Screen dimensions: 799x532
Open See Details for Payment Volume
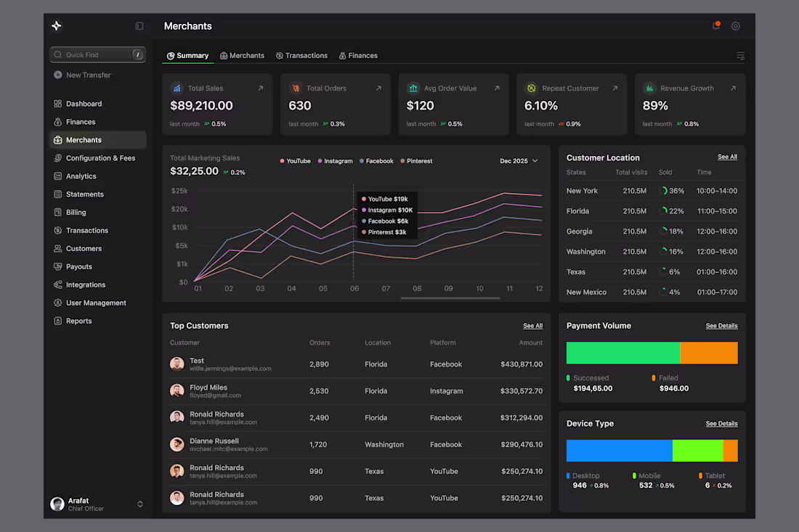point(721,326)
